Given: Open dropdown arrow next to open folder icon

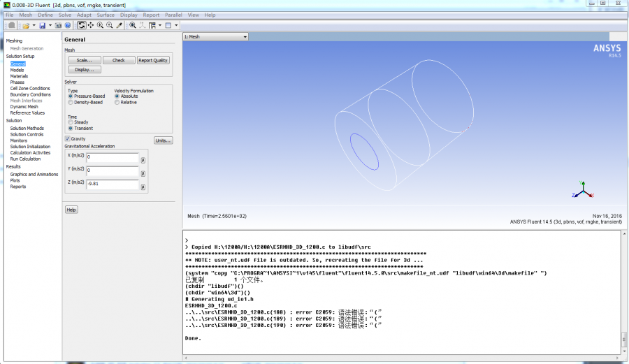Looking at the screenshot, I should click(x=34, y=25).
